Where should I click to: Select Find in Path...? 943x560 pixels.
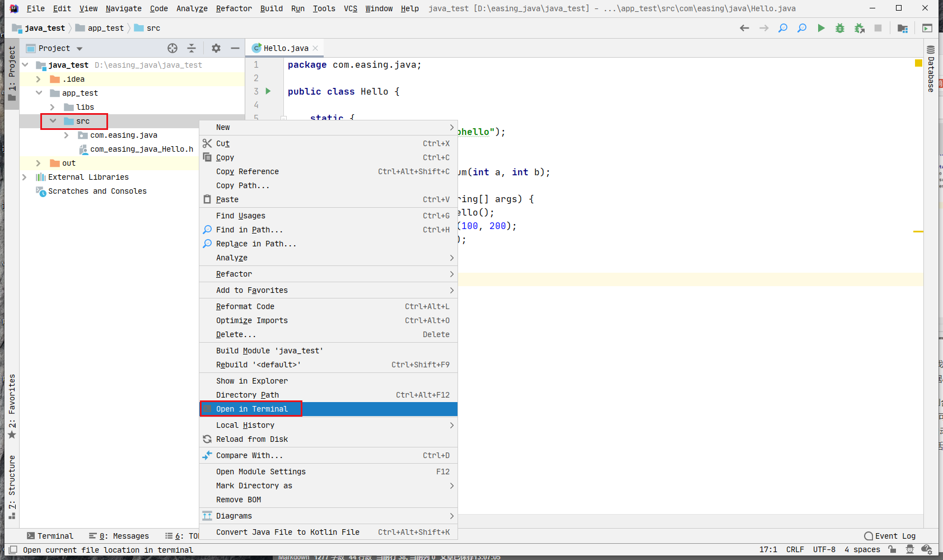(328, 230)
